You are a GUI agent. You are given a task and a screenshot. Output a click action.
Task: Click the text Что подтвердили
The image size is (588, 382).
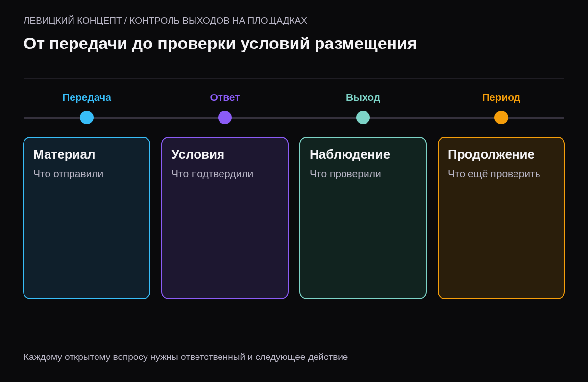pos(212,174)
